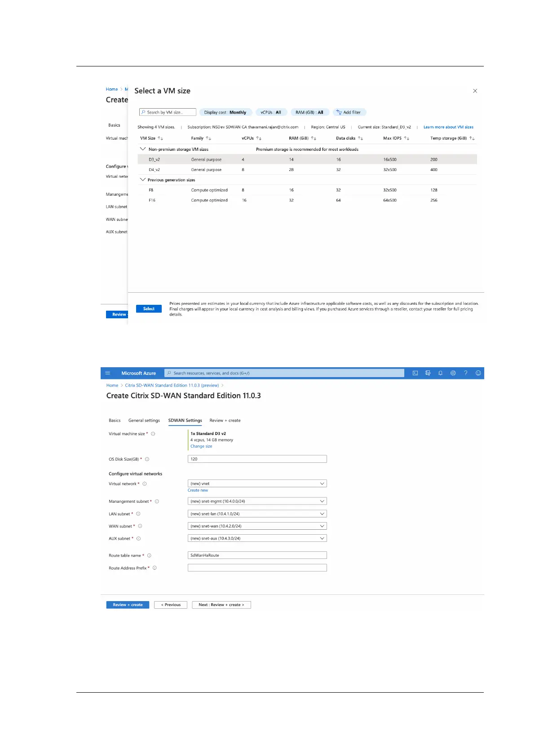Click Home breadcrumb beside Citrix SD-WAN link
This screenshot has width=535, height=756.
click(x=112, y=385)
